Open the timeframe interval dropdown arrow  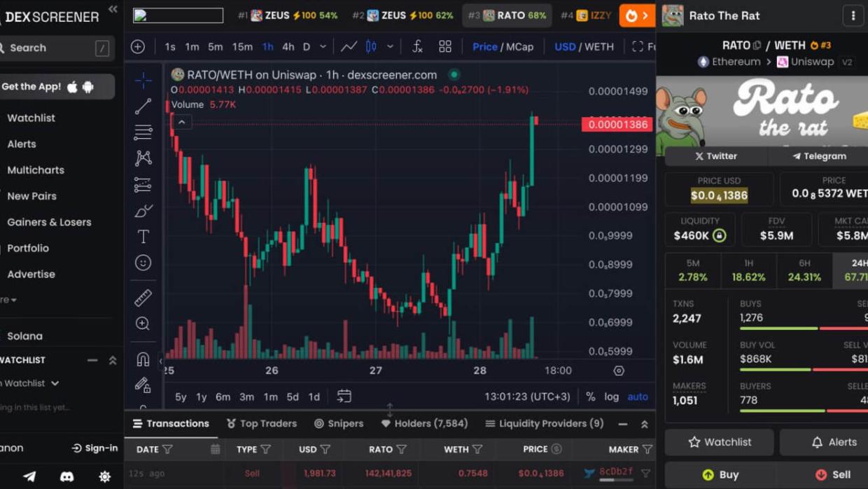click(x=323, y=47)
